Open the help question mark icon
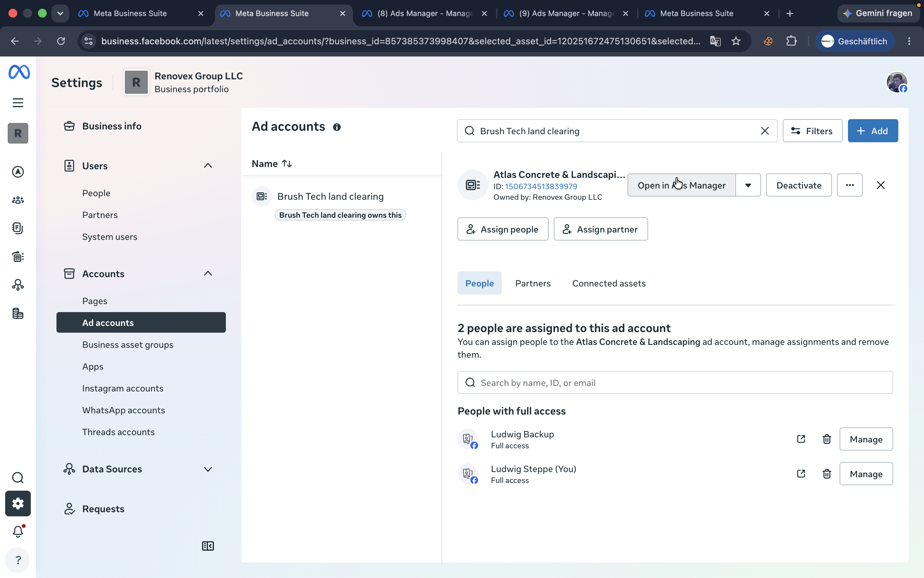Image resolution: width=924 pixels, height=578 pixels. tap(18, 560)
